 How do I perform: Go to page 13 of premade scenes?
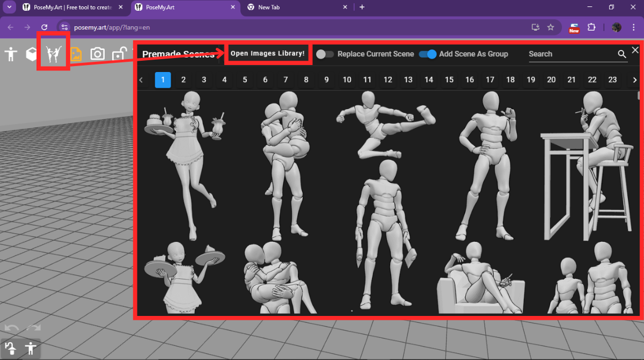point(408,80)
